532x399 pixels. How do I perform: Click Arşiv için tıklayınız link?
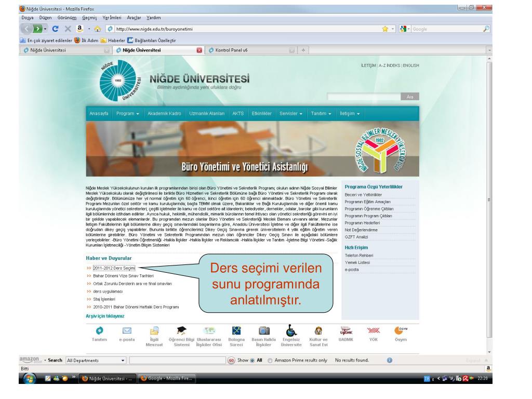click(x=105, y=316)
